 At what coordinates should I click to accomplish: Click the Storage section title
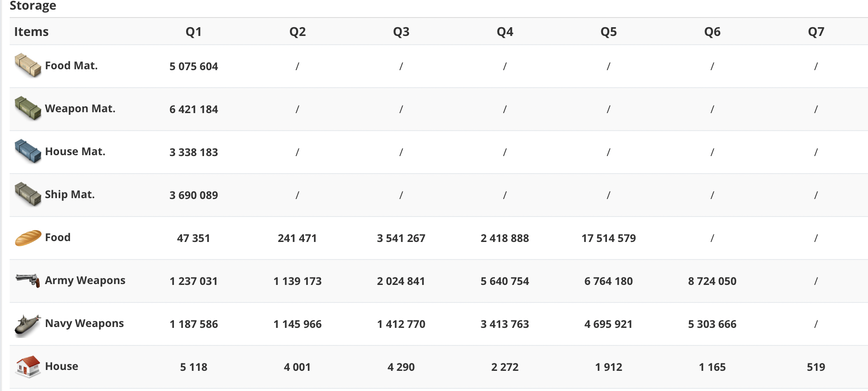point(33,6)
